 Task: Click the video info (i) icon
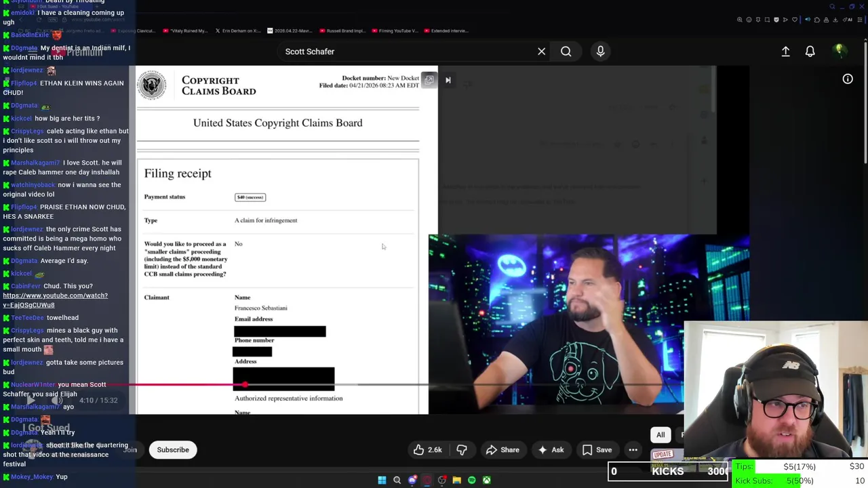pyautogui.click(x=848, y=79)
